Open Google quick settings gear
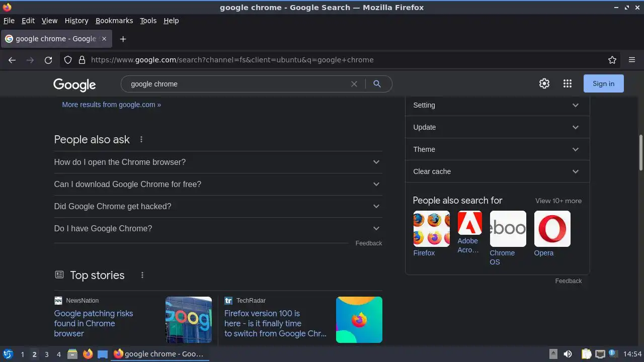 pyautogui.click(x=544, y=83)
